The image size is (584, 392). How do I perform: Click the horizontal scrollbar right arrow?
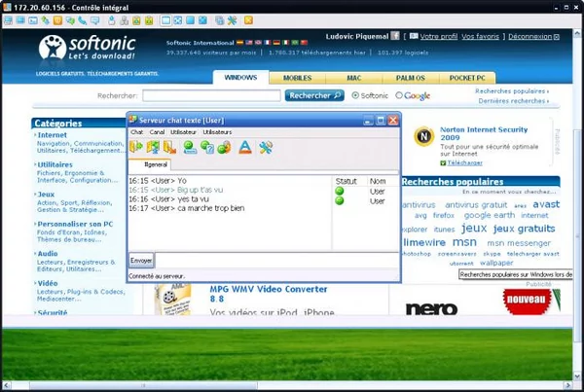tap(568, 385)
